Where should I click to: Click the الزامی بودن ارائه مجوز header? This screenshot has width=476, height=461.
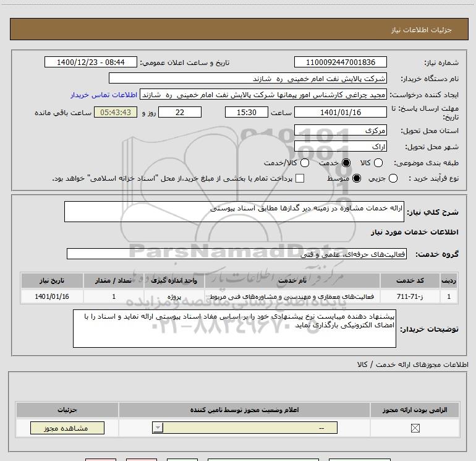click(x=415, y=410)
